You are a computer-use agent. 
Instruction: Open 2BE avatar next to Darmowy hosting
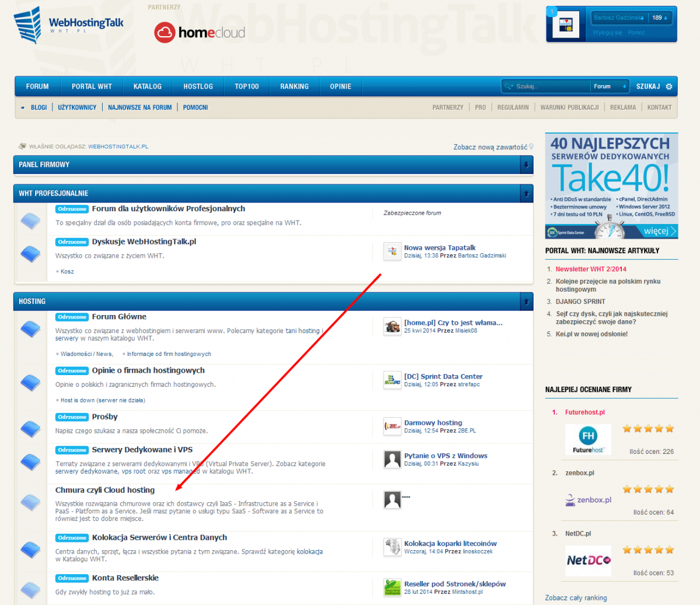(392, 426)
